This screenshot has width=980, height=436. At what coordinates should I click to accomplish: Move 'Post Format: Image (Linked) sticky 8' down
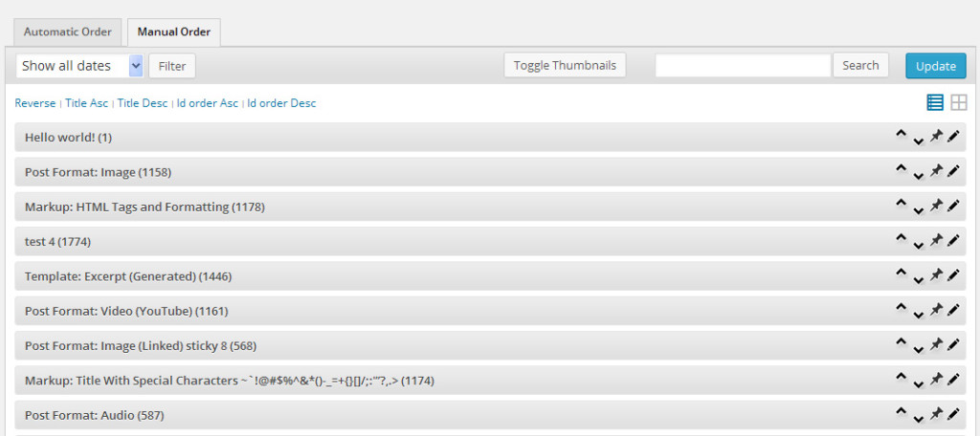918,349
